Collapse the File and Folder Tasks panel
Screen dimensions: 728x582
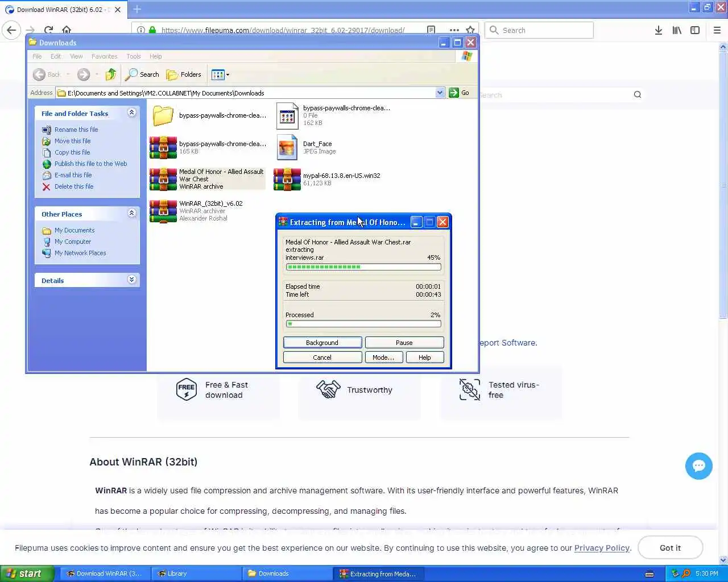pos(131,113)
